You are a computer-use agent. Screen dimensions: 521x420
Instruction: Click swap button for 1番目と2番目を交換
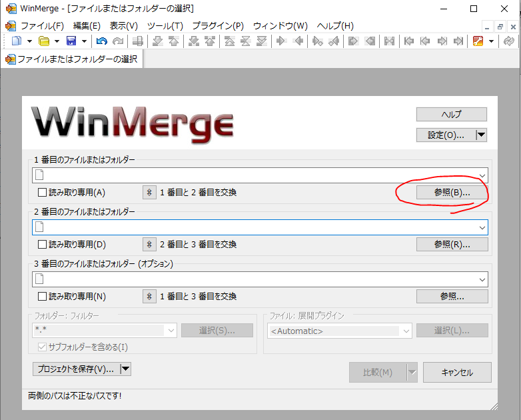click(149, 193)
